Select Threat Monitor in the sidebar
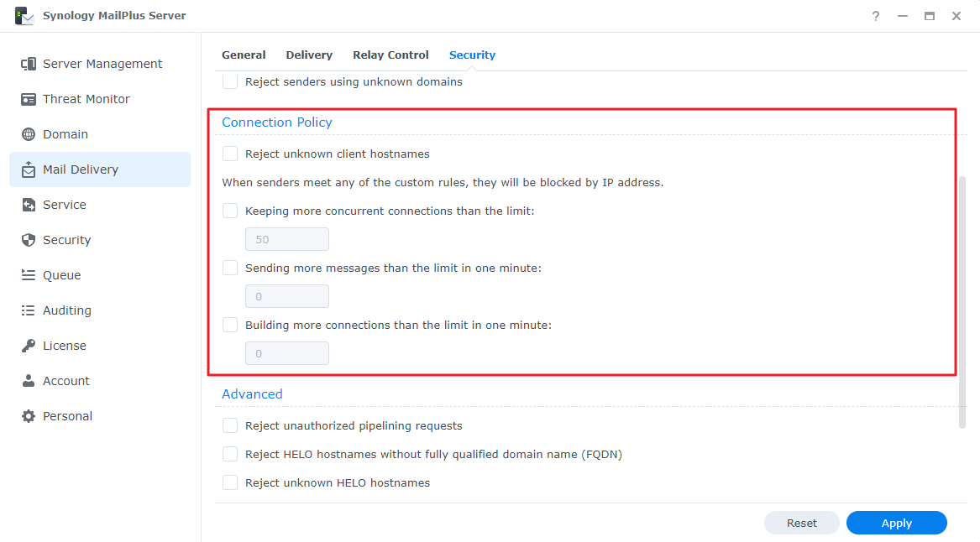The image size is (980, 542). click(x=86, y=98)
